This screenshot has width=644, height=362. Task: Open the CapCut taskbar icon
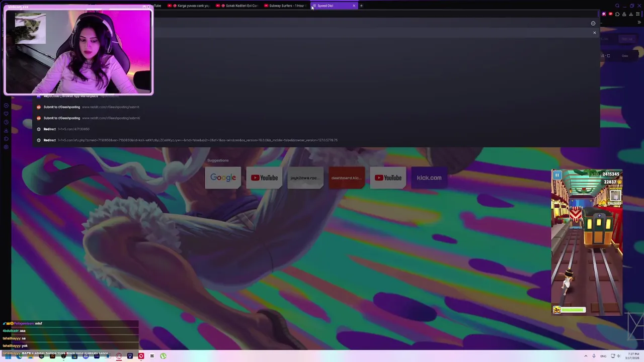[x=152, y=356]
